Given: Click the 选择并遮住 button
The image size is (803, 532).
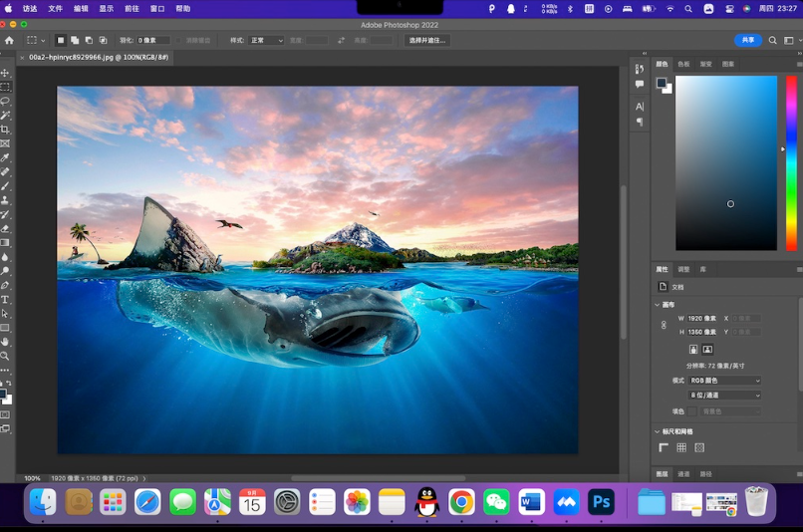Looking at the screenshot, I should 427,41.
